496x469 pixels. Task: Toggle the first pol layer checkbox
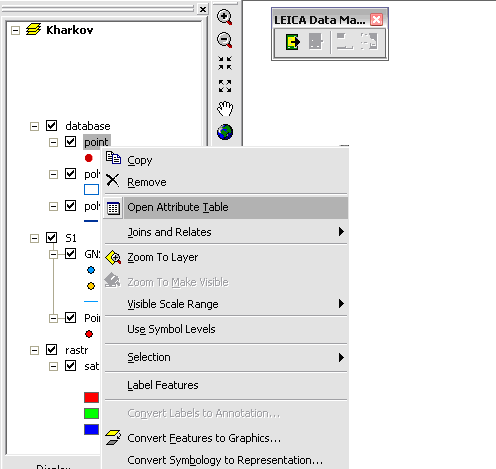tap(70, 174)
